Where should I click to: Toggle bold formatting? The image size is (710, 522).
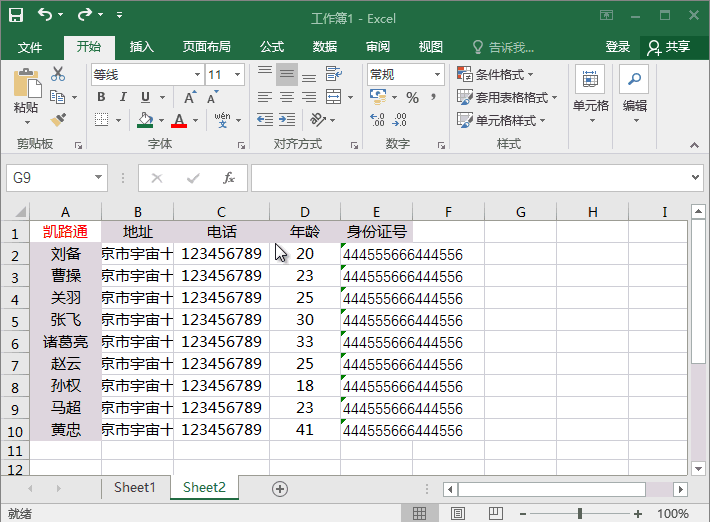(101, 97)
